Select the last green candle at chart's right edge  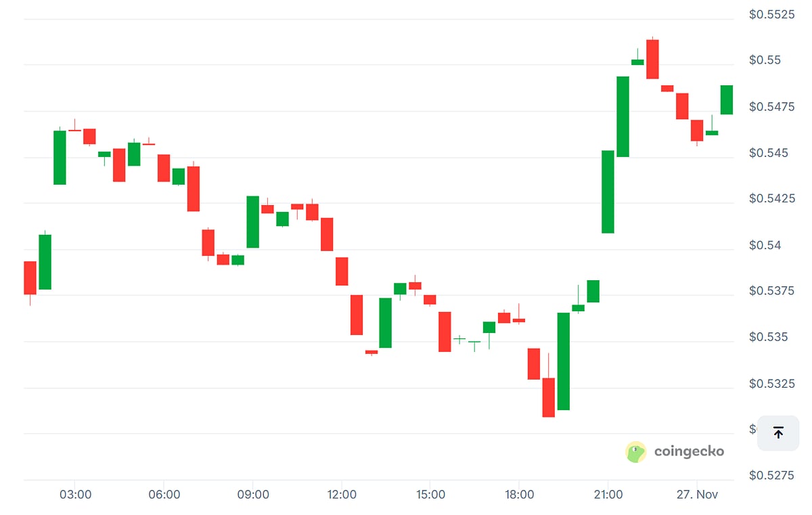(727, 99)
